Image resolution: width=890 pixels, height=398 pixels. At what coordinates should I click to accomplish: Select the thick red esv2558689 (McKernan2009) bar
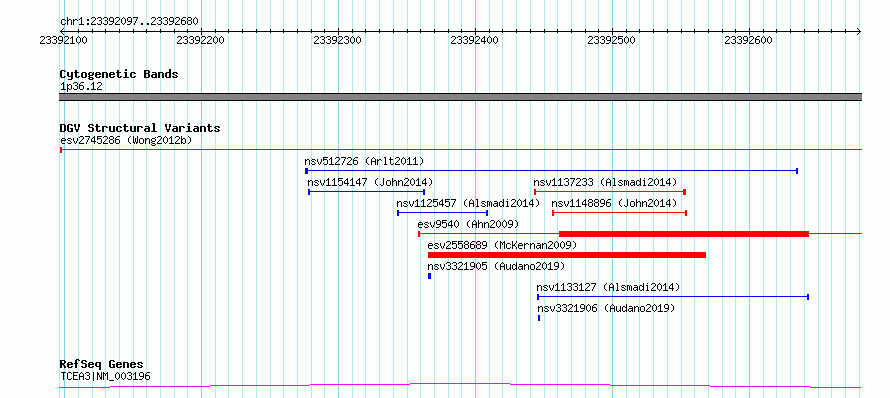click(566, 255)
